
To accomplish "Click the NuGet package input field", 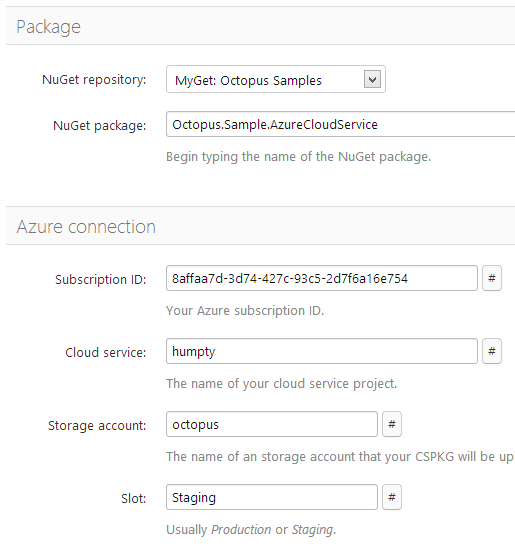I will pos(341,124).
